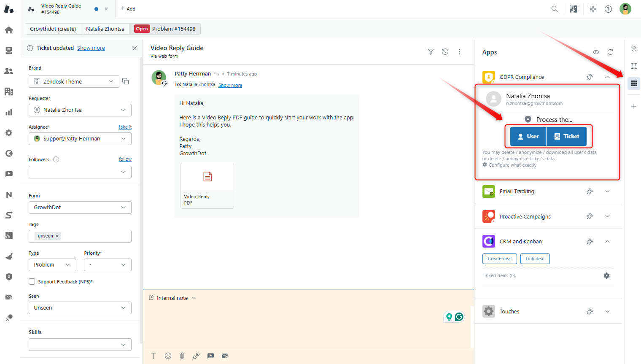
Task: Pin the Touches app
Action: click(590, 312)
